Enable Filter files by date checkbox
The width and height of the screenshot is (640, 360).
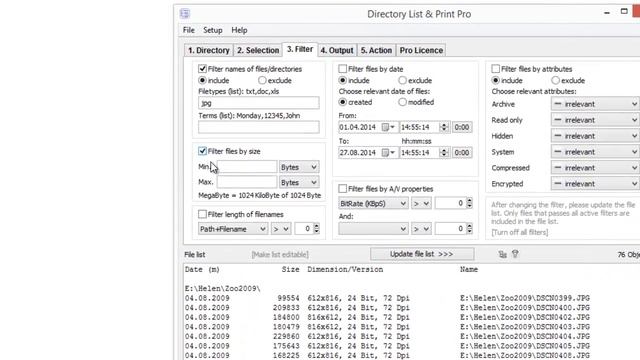click(343, 69)
